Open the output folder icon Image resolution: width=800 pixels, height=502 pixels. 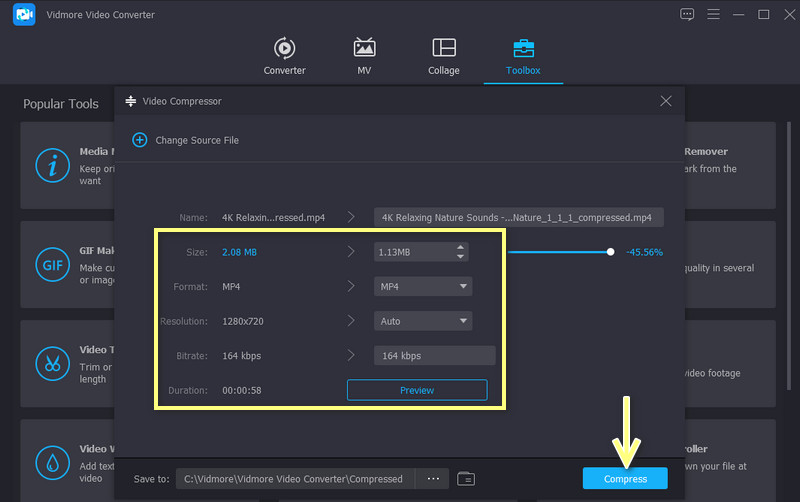465,479
